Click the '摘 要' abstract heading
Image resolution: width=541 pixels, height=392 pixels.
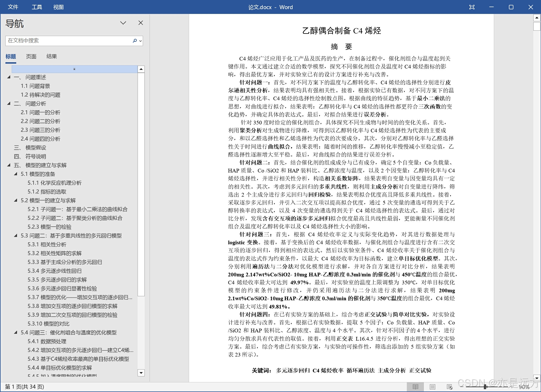click(x=341, y=47)
